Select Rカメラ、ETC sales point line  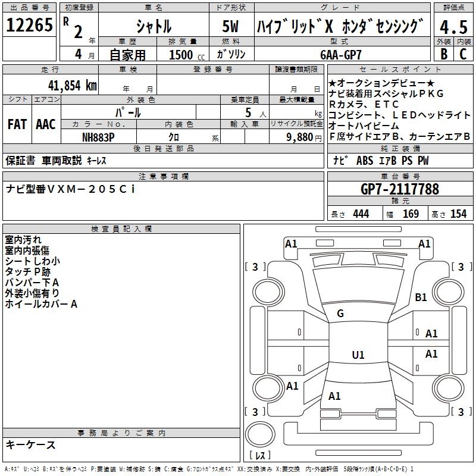pyautogui.click(x=364, y=104)
